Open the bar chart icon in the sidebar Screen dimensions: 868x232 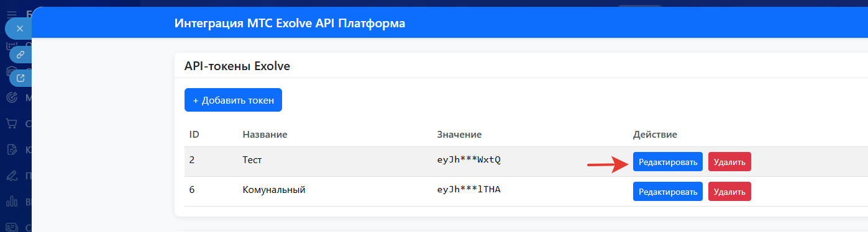pyautogui.click(x=12, y=202)
